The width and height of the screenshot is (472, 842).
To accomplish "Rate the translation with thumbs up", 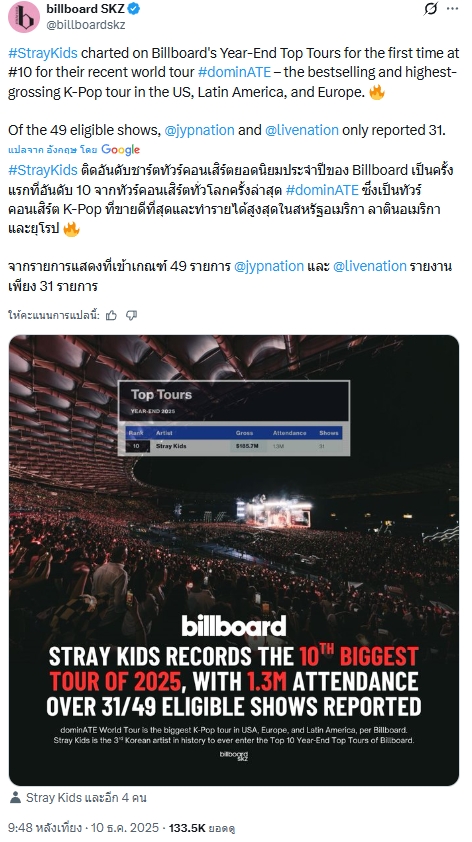I will (111, 315).
